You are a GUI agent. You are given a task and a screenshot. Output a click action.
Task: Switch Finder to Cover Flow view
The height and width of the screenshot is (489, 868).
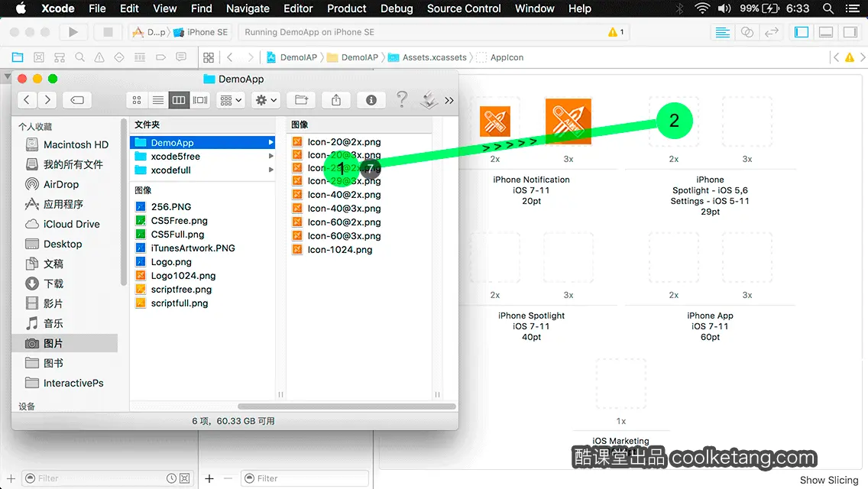[x=200, y=99]
